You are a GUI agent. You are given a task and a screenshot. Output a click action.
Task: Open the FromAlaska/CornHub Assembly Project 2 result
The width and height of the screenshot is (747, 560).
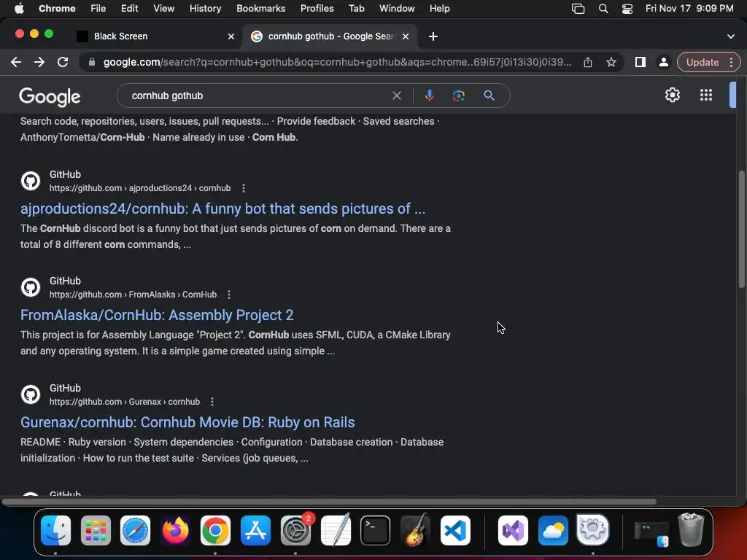[157, 315]
